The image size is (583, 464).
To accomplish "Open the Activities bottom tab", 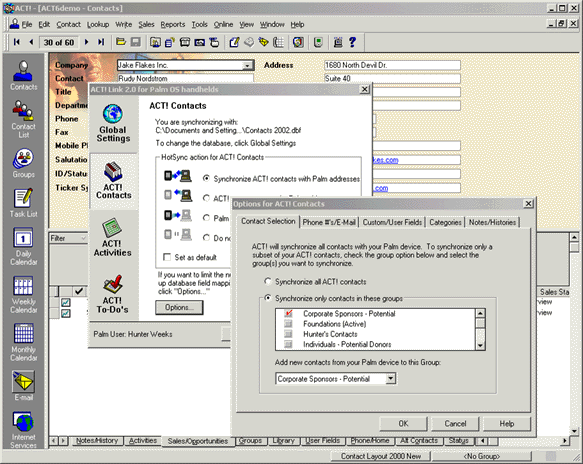I will coord(143,441).
